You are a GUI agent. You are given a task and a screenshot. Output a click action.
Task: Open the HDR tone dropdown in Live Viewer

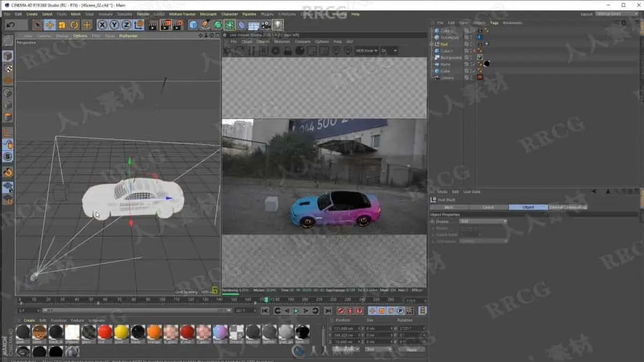coord(367,50)
